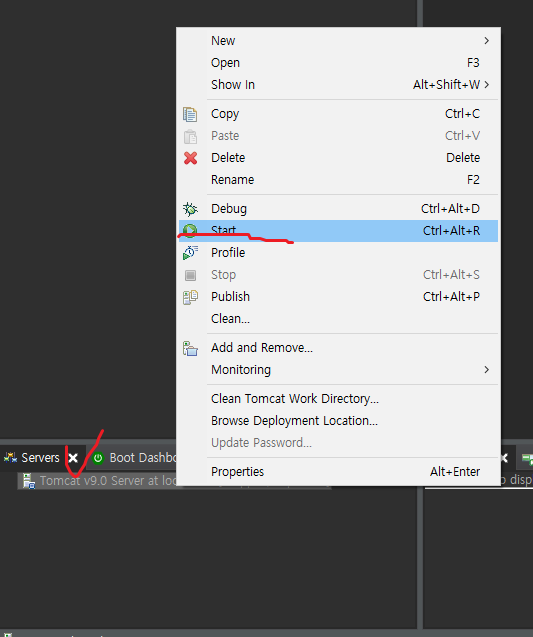Expand the Monitoring submenu arrow
This screenshot has height=637, width=533.
(486, 370)
